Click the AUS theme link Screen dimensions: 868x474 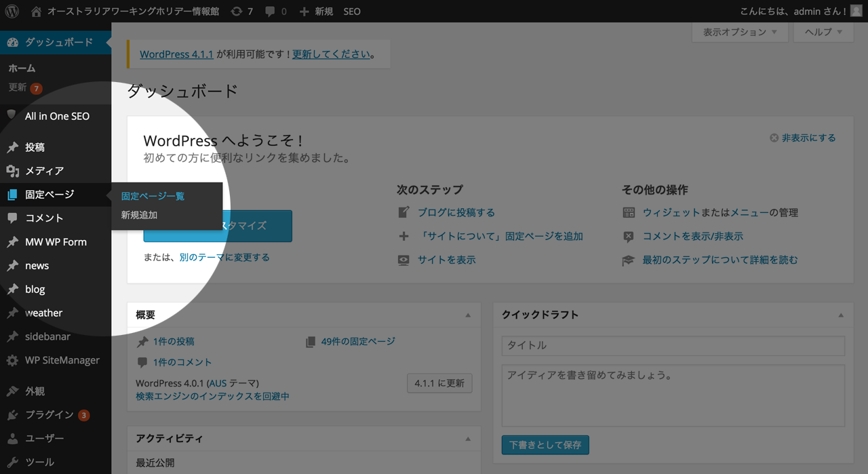[217, 383]
